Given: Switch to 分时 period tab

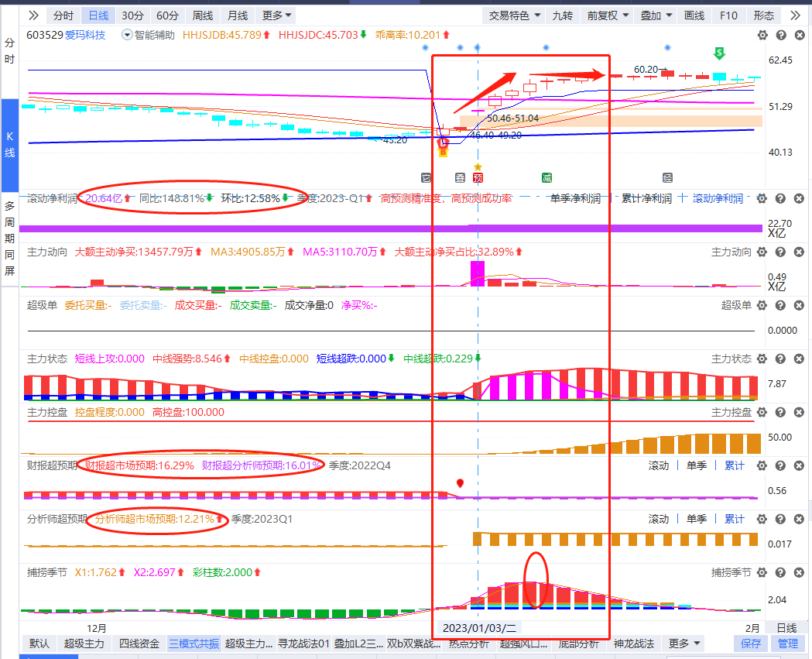Looking at the screenshot, I should [63, 15].
